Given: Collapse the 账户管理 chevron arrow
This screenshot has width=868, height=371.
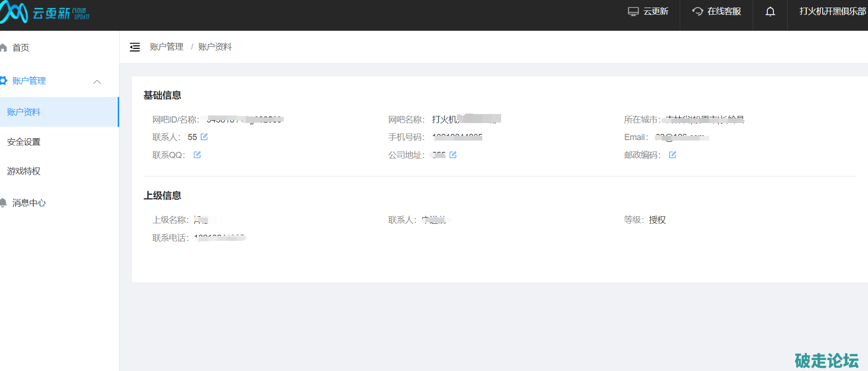Looking at the screenshot, I should click(97, 81).
